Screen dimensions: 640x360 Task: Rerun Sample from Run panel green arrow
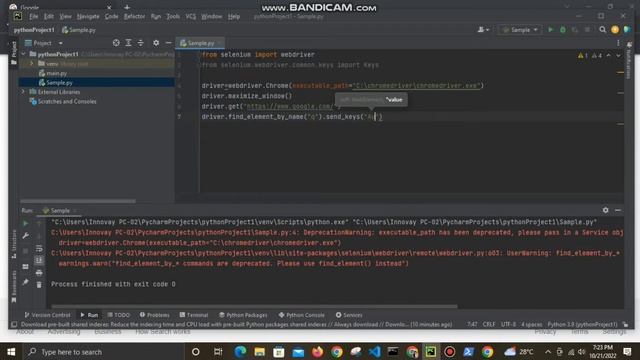click(25, 223)
